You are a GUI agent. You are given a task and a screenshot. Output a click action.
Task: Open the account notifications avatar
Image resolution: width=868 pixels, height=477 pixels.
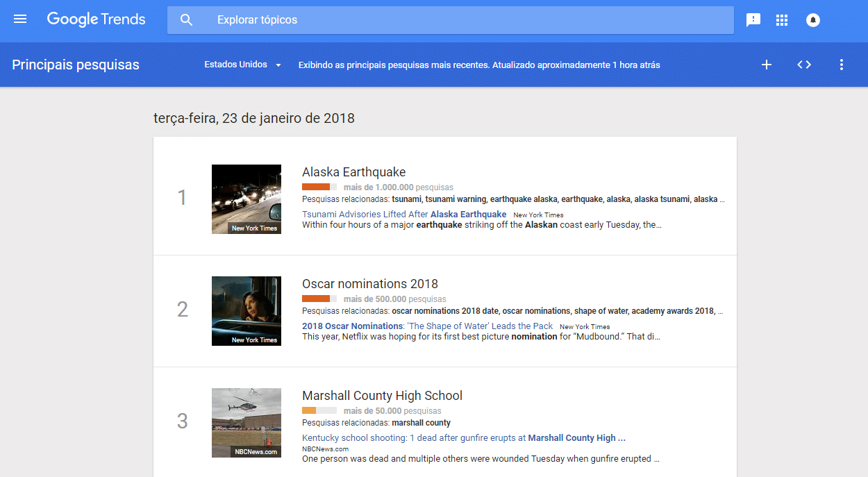coord(813,20)
